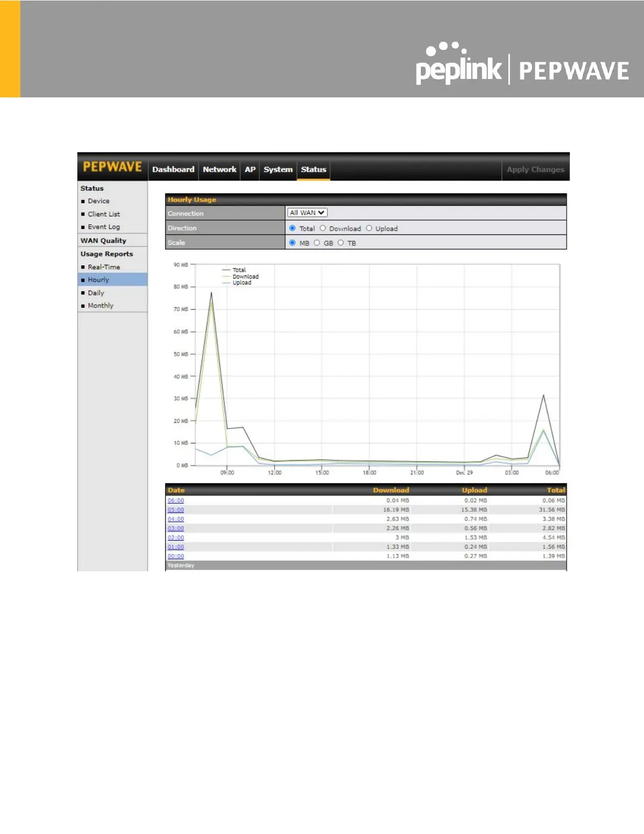Select MB scale radio button
The width and height of the screenshot is (644, 834).
(x=293, y=243)
